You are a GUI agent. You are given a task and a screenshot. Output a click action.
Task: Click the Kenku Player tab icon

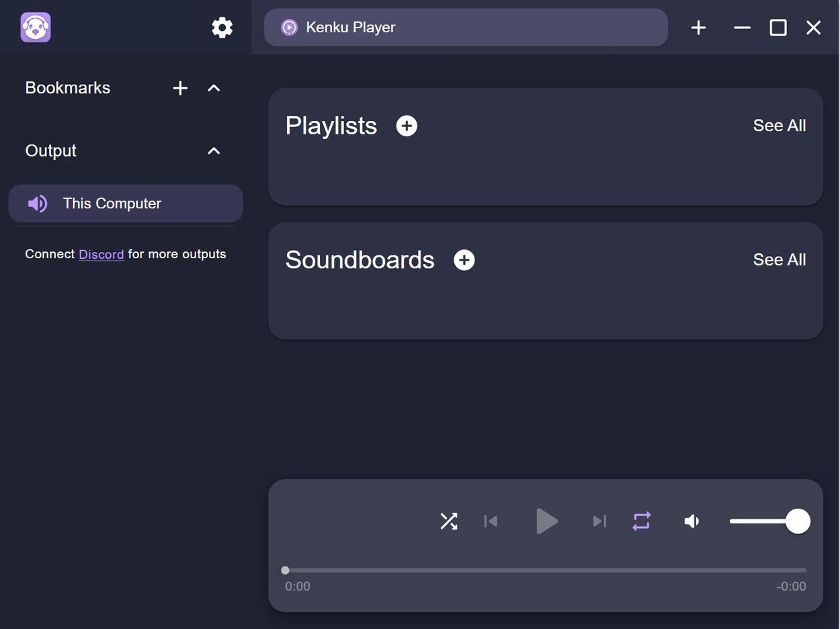288,28
